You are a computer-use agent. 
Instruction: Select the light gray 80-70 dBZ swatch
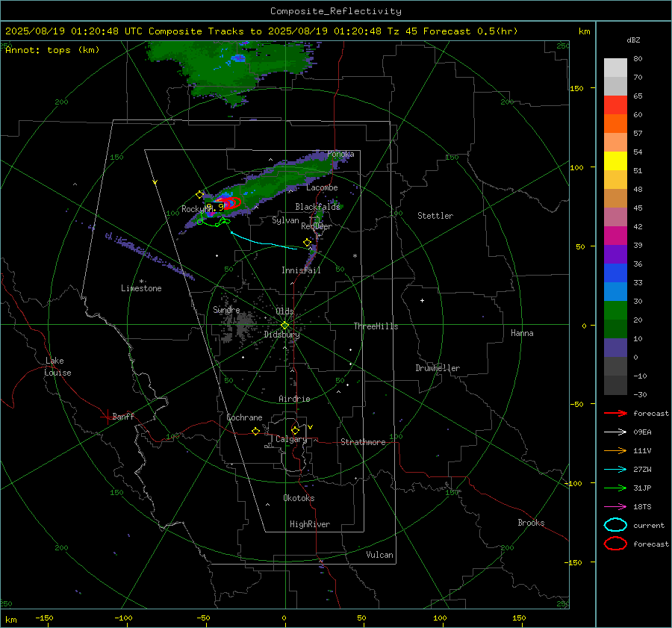(615, 68)
